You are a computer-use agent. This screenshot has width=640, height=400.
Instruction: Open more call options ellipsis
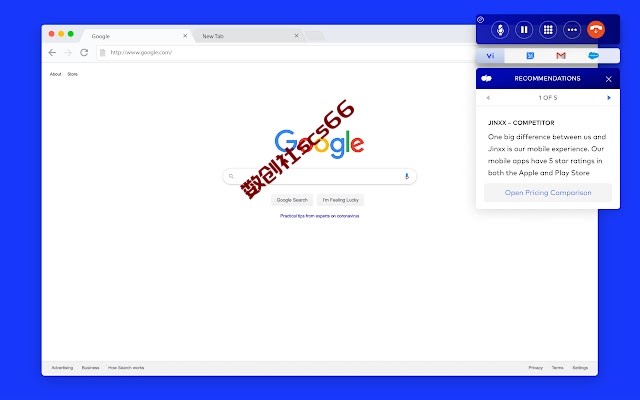(572, 30)
